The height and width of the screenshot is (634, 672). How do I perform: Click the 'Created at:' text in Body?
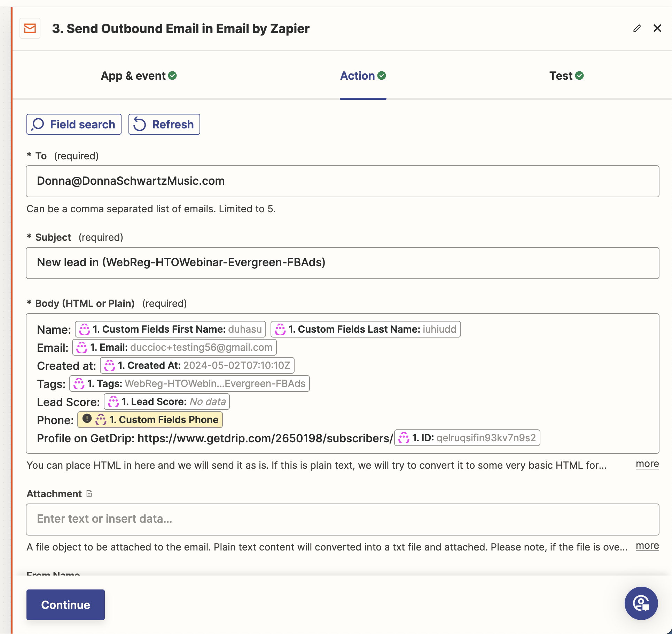(67, 366)
